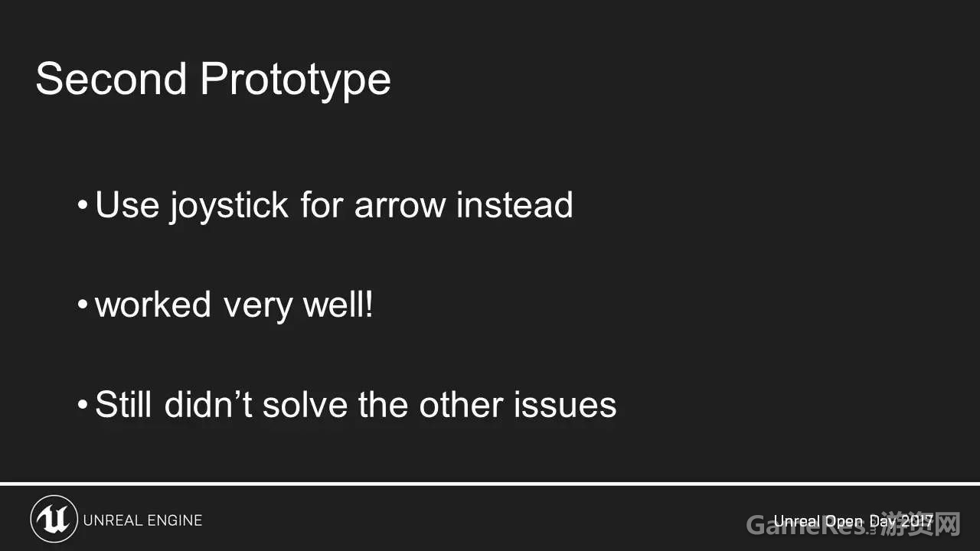Select the 'Unreal Open Day 2017' footer text

(854, 522)
